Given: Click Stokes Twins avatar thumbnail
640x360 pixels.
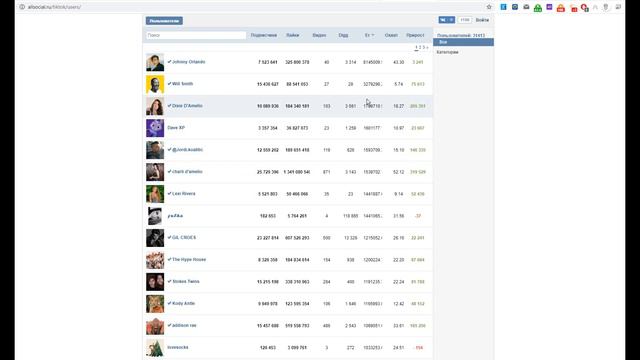Looking at the screenshot, I should tap(155, 282).
